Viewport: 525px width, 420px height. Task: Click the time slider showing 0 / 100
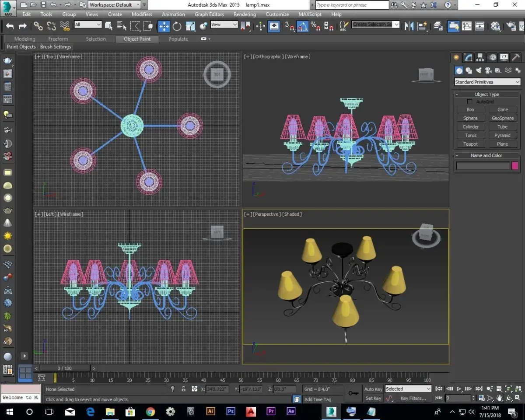65,368
